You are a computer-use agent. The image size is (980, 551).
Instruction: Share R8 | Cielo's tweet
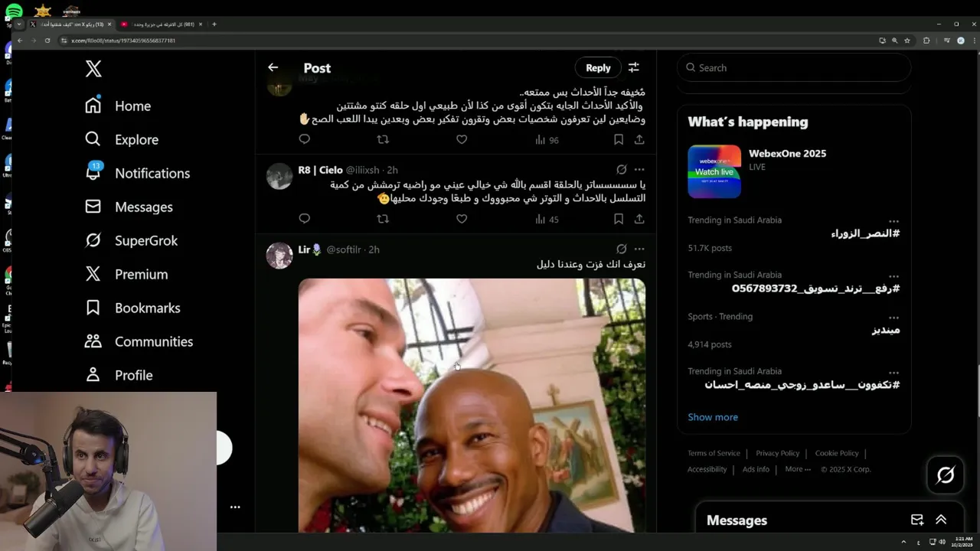[639, 219]
